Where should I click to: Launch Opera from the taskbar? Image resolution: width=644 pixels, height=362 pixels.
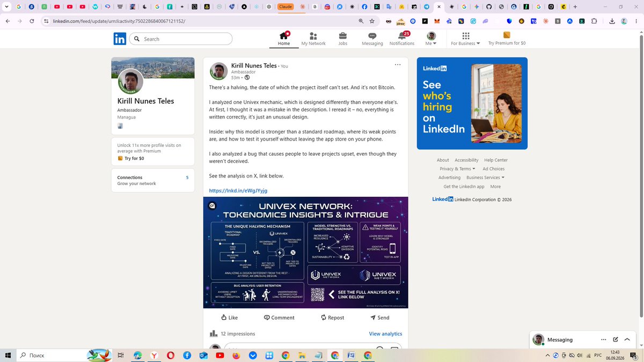coord(170,355)
